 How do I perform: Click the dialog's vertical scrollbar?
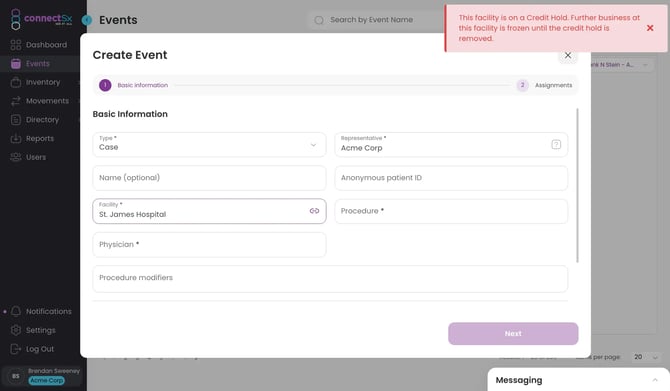pos(577,185)
